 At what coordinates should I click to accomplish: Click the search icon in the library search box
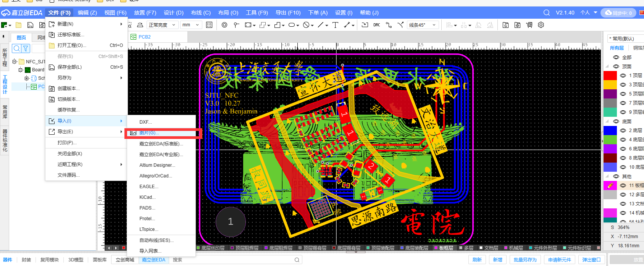click(297, 260)
